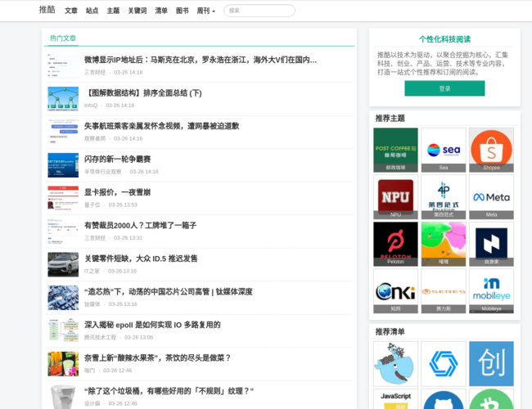Open the Mobileye topic tile
Viewport: 532px width, 409px height.
pos(491,291)
